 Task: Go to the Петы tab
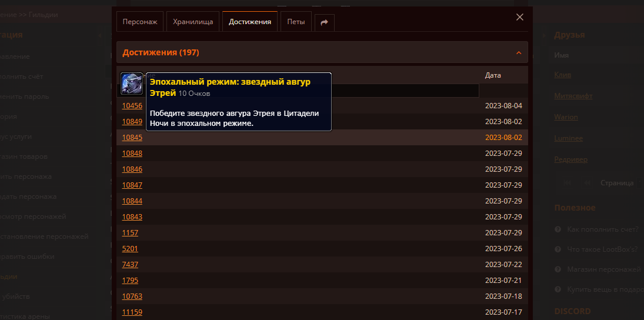pyautogui.click(x=296, y=22)
